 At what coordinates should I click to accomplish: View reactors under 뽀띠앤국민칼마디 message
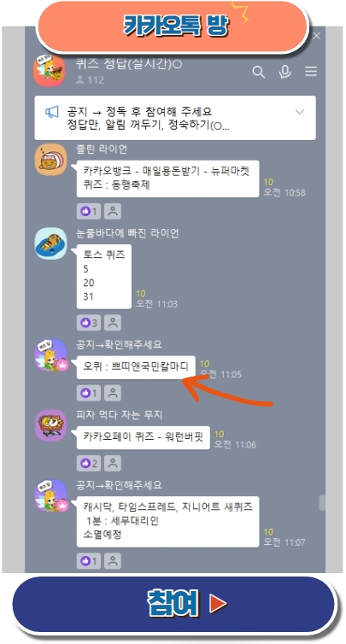112,393
